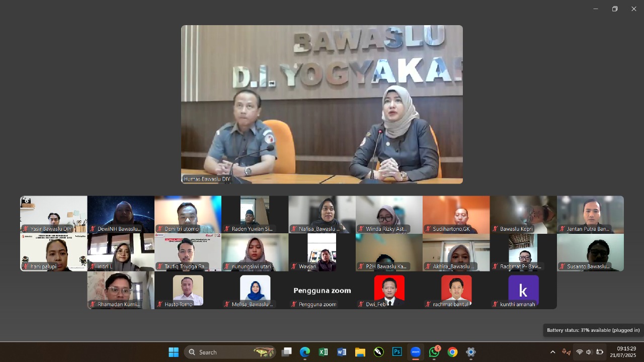Open Excel from the taskbar
The width and height of the screenshot is (644, 362).
(323, 352)
